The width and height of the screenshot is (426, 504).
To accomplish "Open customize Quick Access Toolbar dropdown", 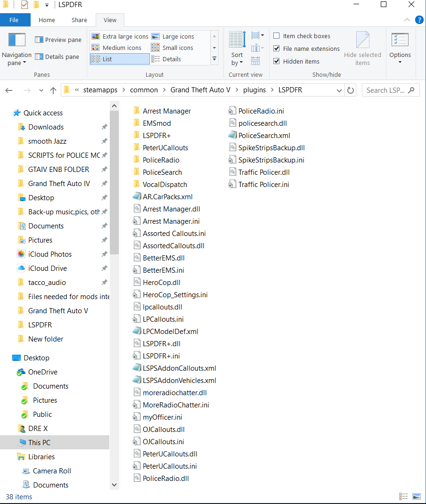I will point(47,5).
